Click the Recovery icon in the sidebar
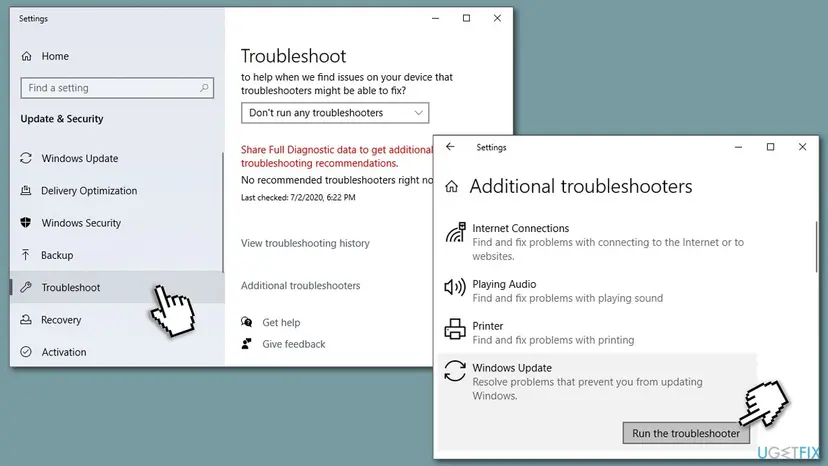828x466 pixels. (25, 319)
